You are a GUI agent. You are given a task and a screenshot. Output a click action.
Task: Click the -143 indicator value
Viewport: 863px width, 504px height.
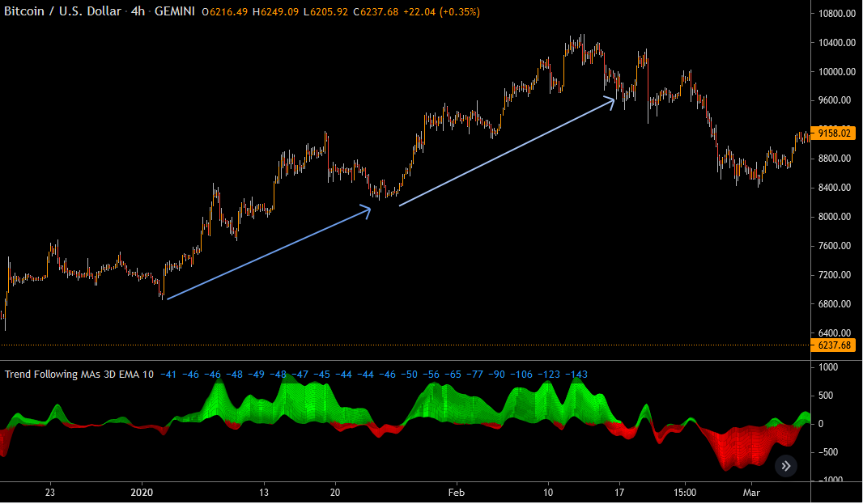pyautogui.click(x=576, y=375)
